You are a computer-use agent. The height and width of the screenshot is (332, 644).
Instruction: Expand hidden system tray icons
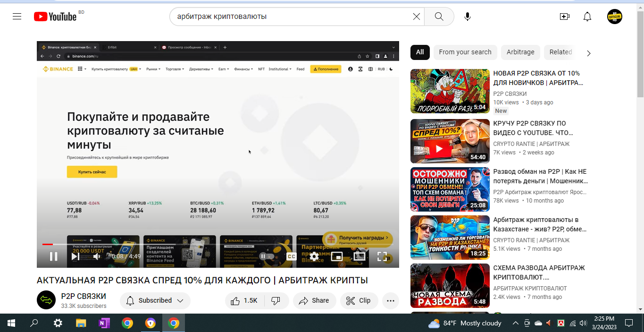click(516, 323)
